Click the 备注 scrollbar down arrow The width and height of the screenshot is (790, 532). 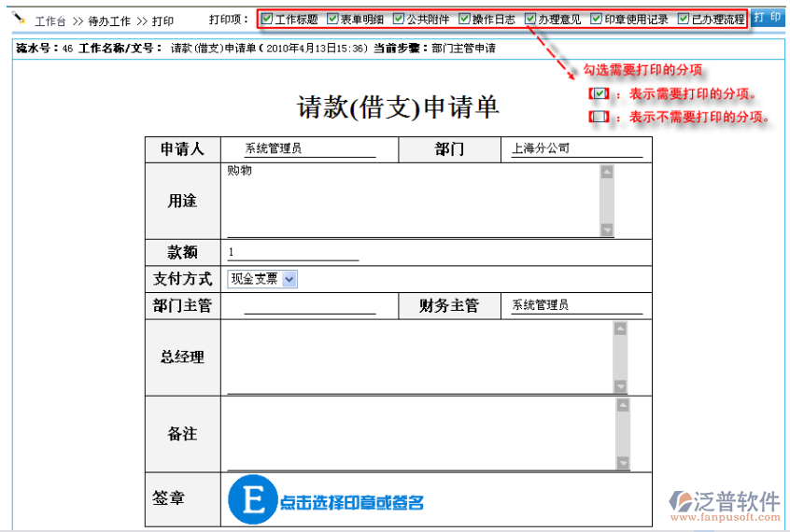623,463
